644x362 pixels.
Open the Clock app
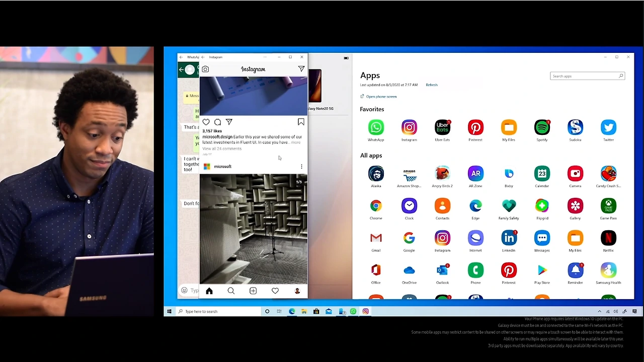tap(409, 206)
